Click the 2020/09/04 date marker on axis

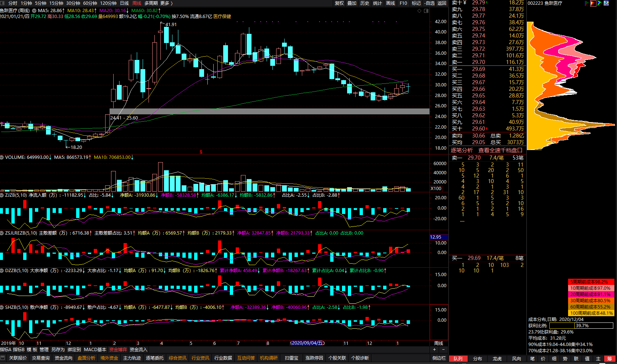307,343
